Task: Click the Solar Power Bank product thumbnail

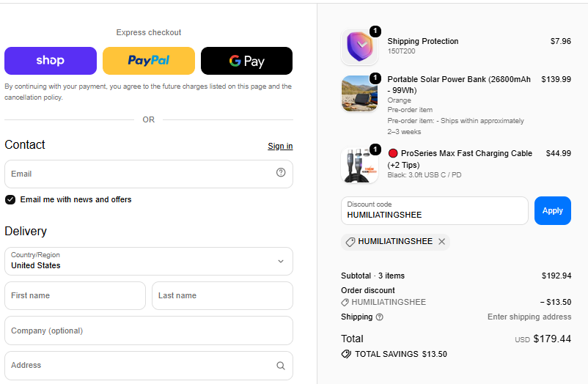Action: click(360, 93)
